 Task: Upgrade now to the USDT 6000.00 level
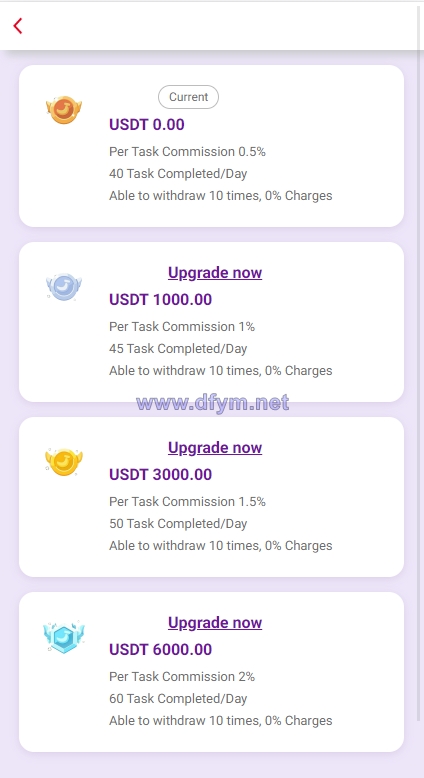[x=215, y=623]
